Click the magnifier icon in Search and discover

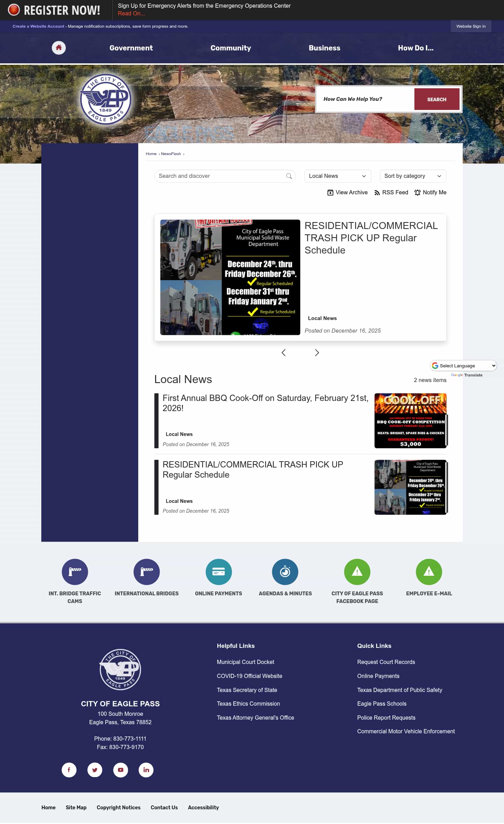(x=289, y=176)
